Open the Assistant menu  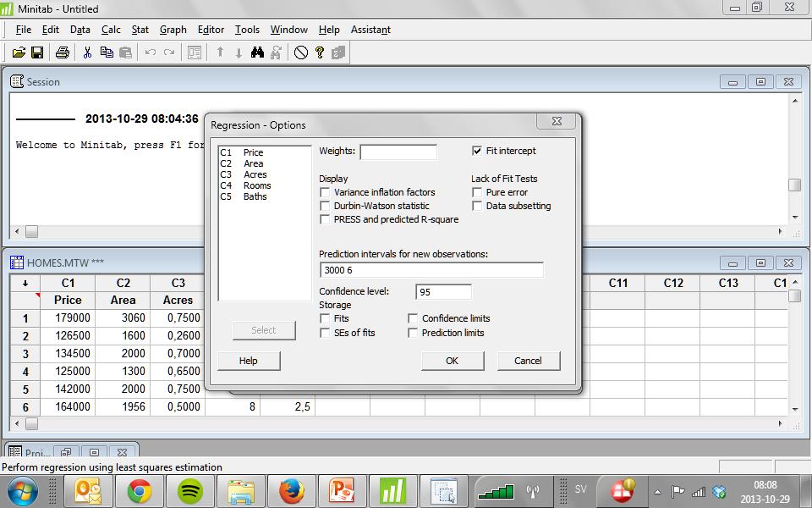click(370, 30)
